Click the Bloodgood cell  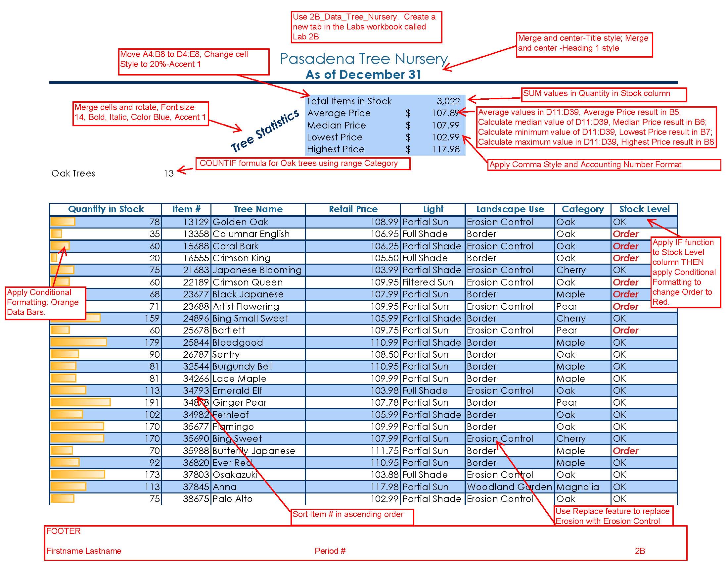click(x=258, y=342)
